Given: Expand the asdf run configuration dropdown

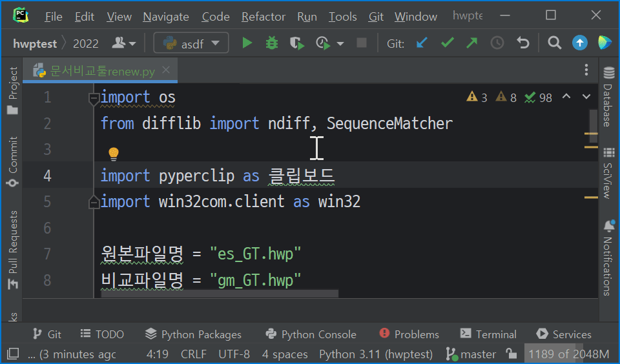Looking at the screenshot, I should click(191, 43).
